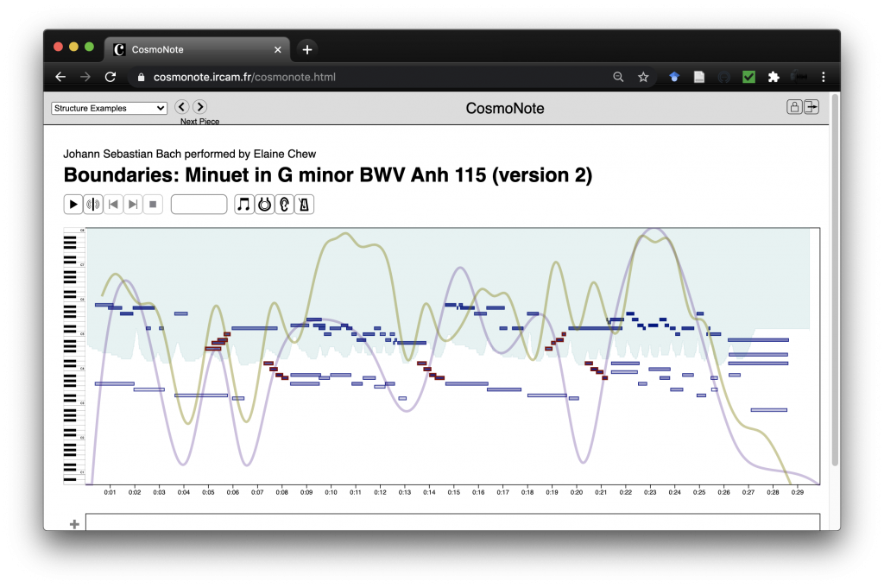Image resolution: width=884 pixels, height=588 pixels.
Task: Open a new browser tab
Action: [307, 49]
